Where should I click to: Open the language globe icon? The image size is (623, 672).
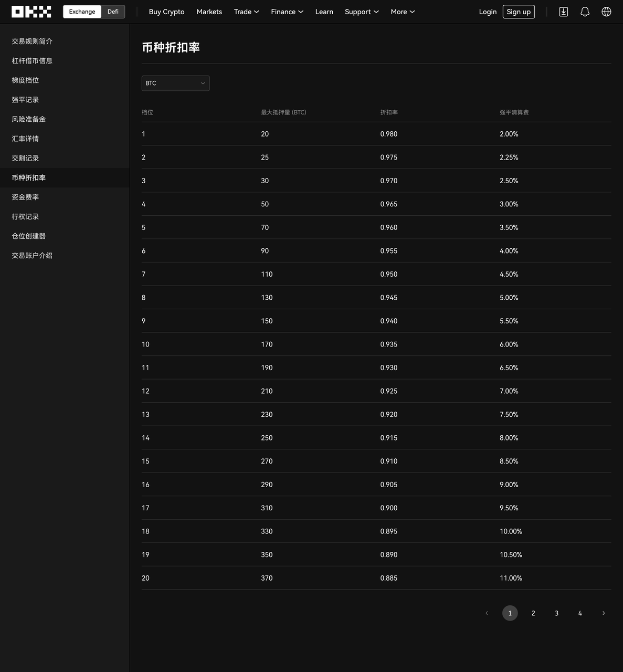tap(606, 12)
